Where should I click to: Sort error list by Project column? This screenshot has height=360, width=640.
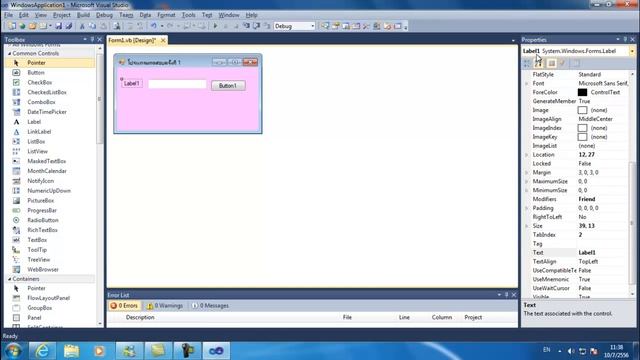click(x=473, y=317)
